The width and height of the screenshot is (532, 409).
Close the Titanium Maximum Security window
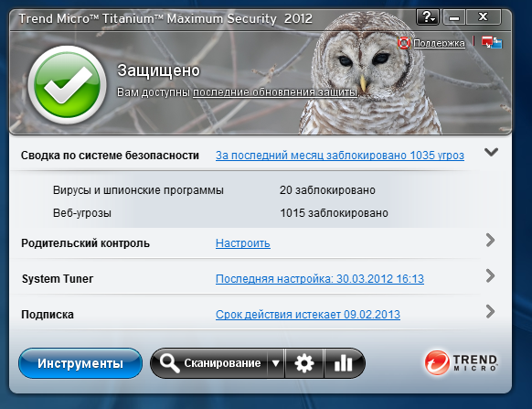pyautogui.click(x=484, y=17)
